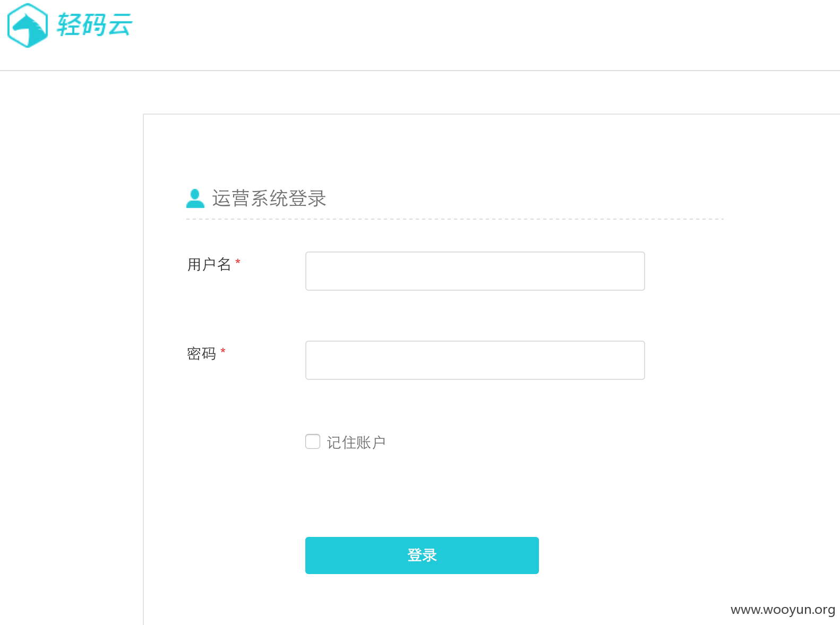Click the red asterisk next to 用户名
The image size is (840, 625).
pos(238,262)
